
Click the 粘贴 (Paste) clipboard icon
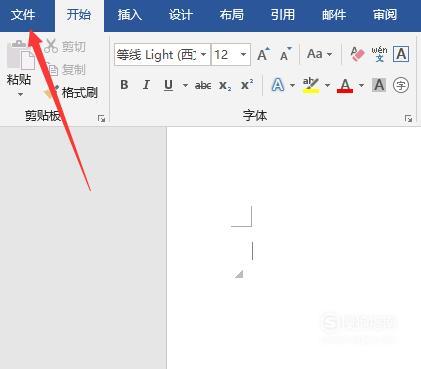pos(20,55)
